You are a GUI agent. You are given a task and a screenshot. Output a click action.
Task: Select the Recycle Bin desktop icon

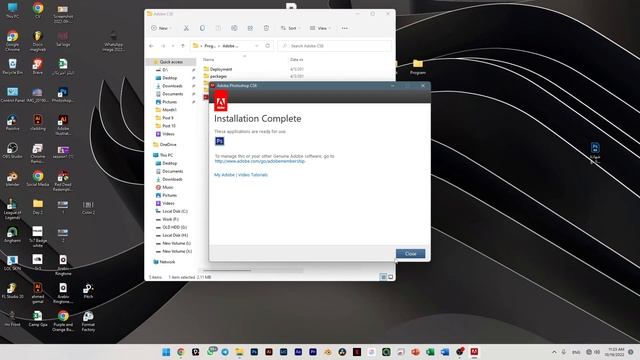coord(13,67)
